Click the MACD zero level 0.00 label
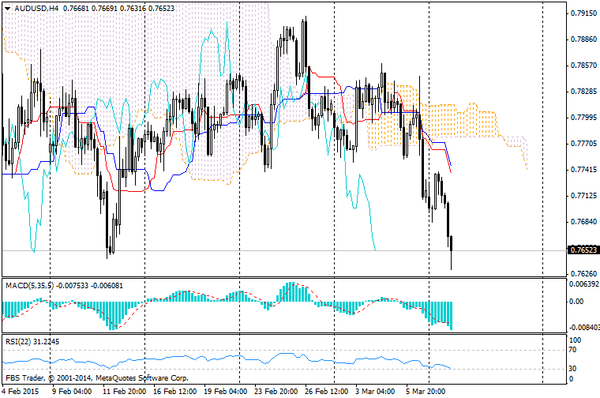Viewport: 600px width, 398px height. click(576, 301)
